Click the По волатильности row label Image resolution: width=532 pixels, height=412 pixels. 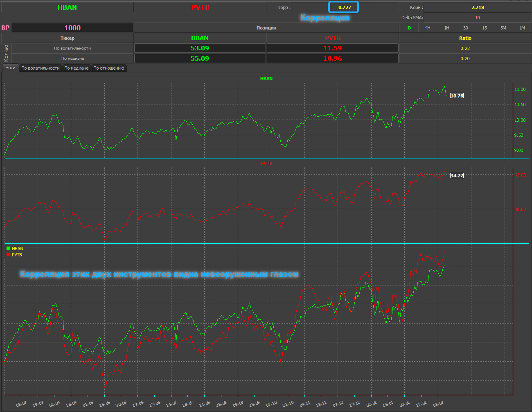coord(72,48)
